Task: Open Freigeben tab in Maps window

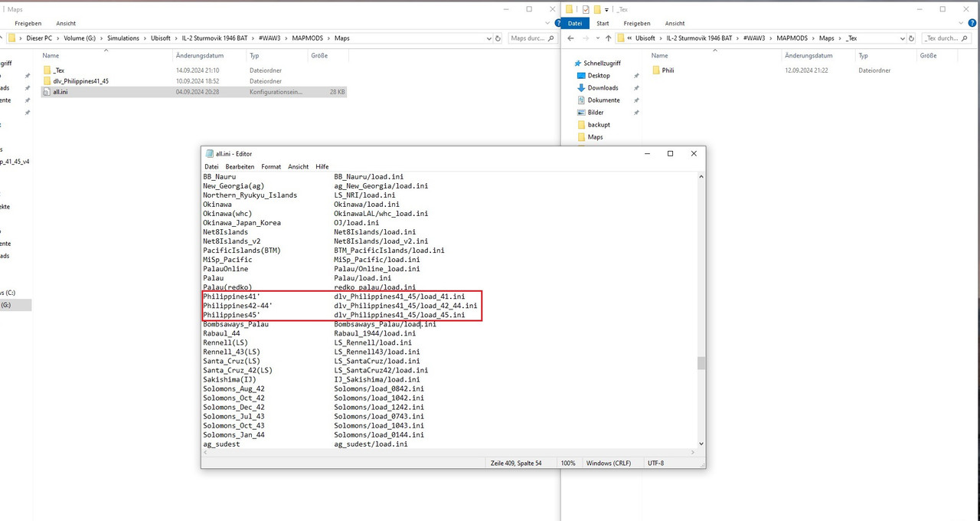Action: pyautogui.click(x=28, y=23)
